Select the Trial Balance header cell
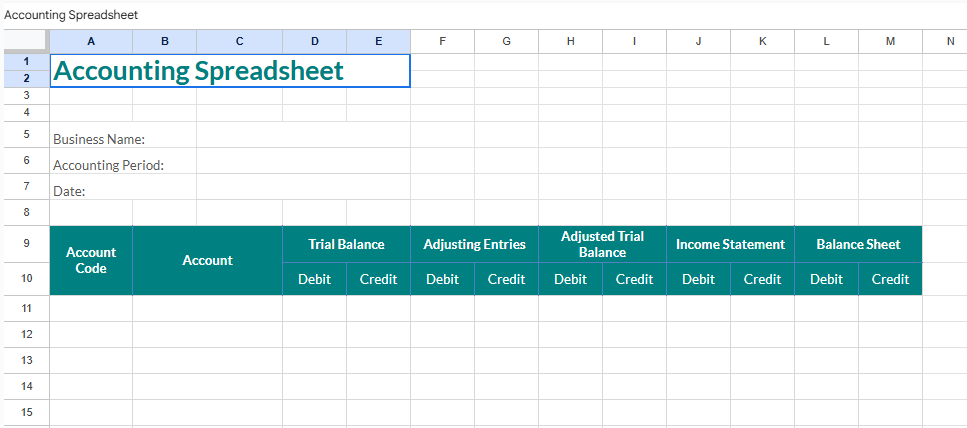This screenshot has height=428, width=967. click(x=346, y=245)
